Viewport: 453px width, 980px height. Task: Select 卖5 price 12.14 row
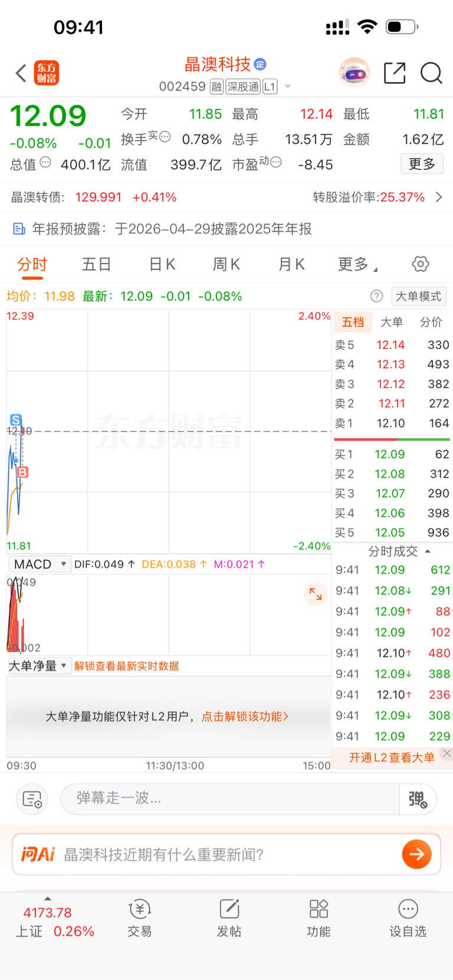[x=392, y=345]
